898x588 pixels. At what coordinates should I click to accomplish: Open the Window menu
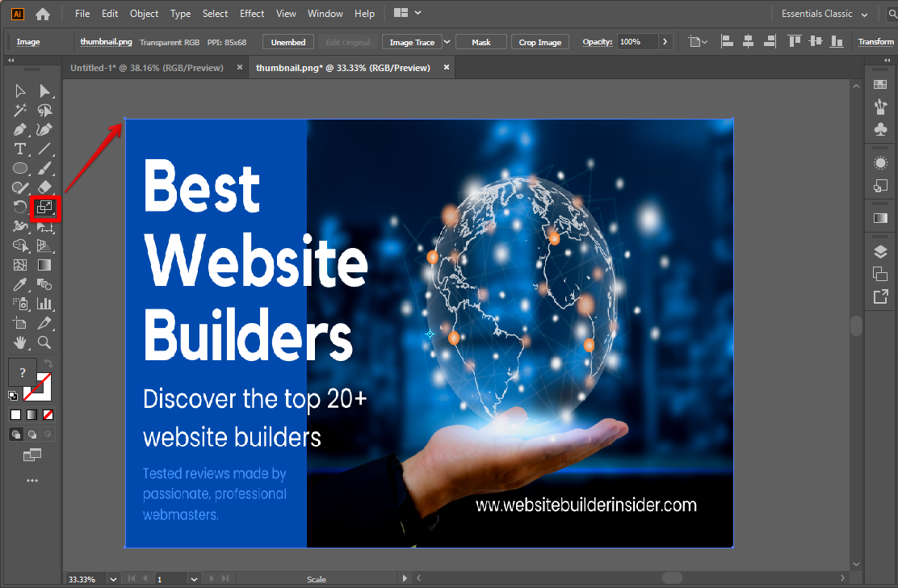pyautogui.click(x=325, y=13)
